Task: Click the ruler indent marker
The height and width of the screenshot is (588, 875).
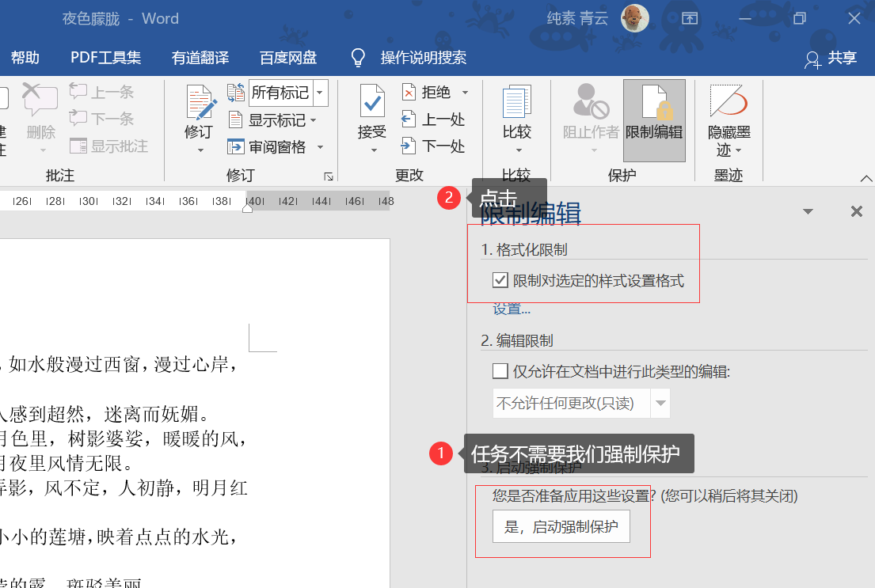Action: (x=248, y=207)
